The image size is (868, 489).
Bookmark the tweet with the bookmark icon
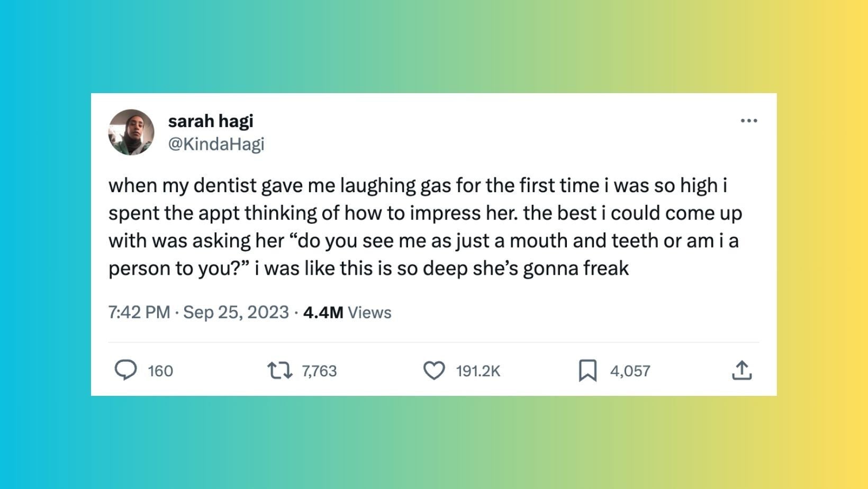(587, 370)
